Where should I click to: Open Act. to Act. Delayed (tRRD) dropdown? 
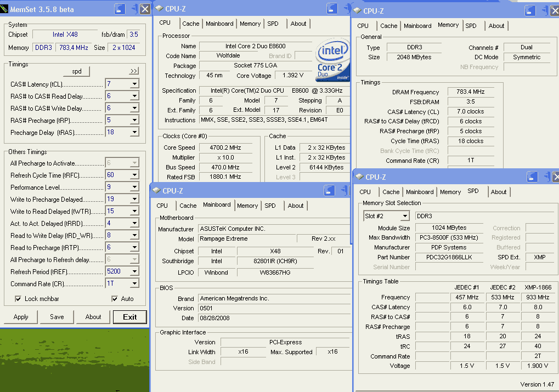pos(134,224)
